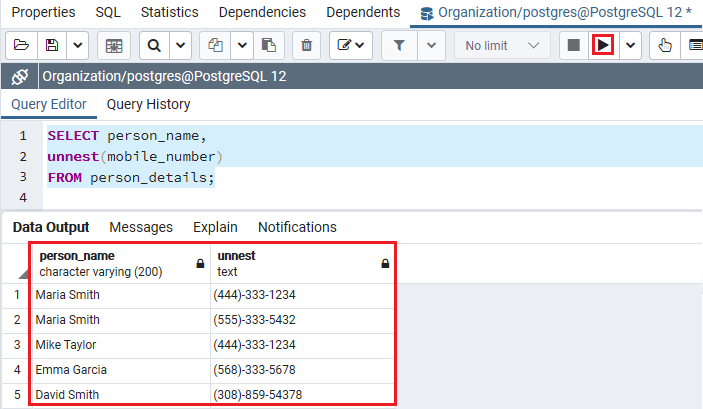Click the SELECT keyword in line 1
This screenshot has height=409, width=703.
pos(73,135)
